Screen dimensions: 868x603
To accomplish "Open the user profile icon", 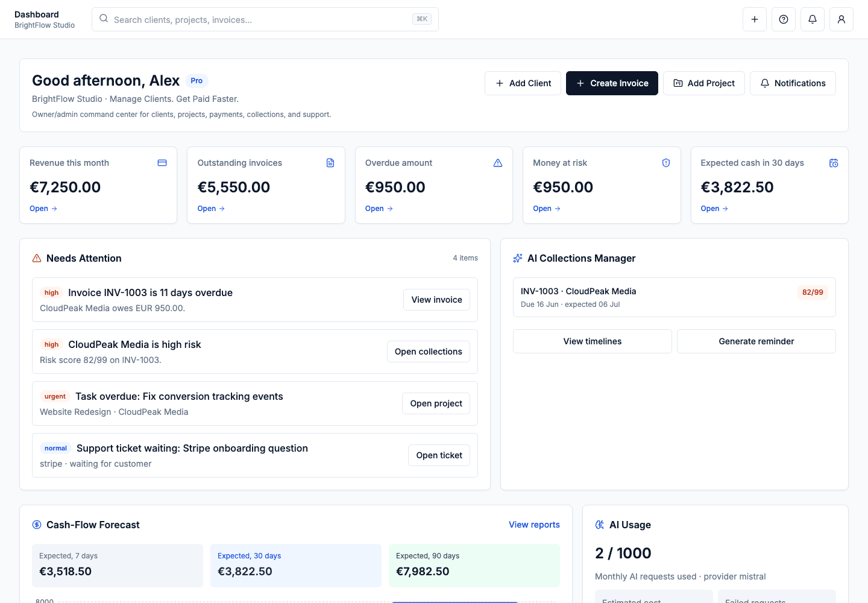I will click(841, 19).
